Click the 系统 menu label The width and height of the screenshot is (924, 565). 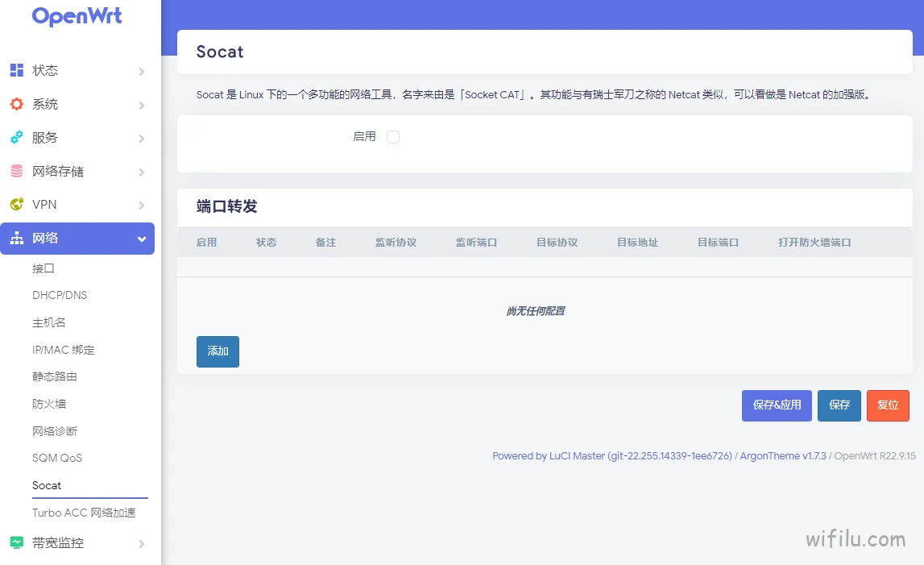[x=45, y=104]
